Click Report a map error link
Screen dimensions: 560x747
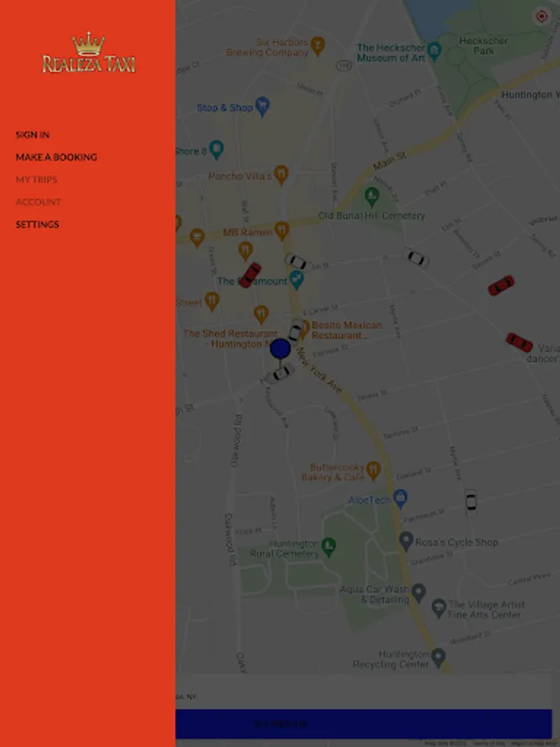533,744
